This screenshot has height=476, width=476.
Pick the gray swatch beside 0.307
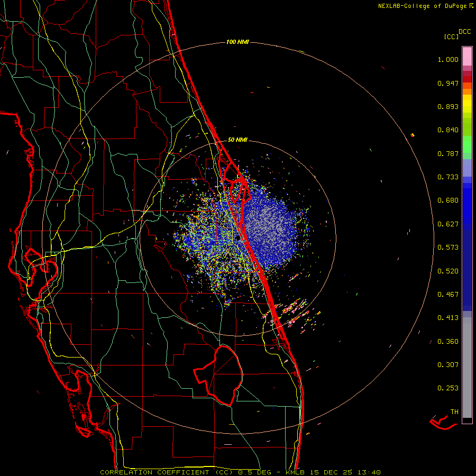[x=467, y=368]
